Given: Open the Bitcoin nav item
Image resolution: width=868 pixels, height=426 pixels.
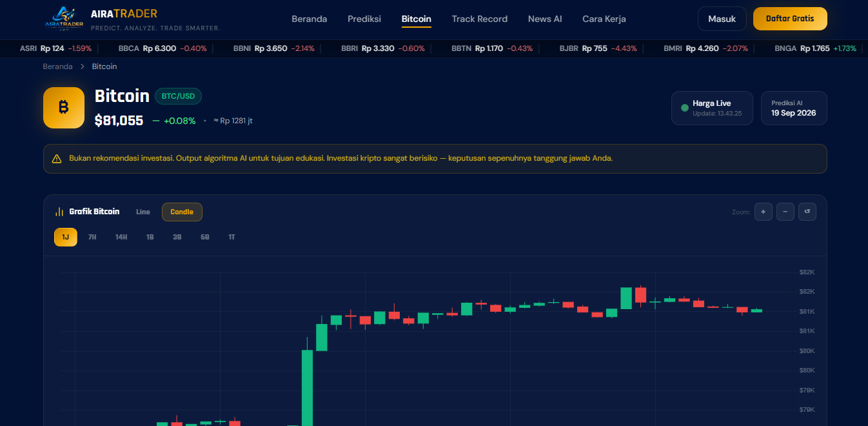Looking at the screenshot, I should (417, 19).
